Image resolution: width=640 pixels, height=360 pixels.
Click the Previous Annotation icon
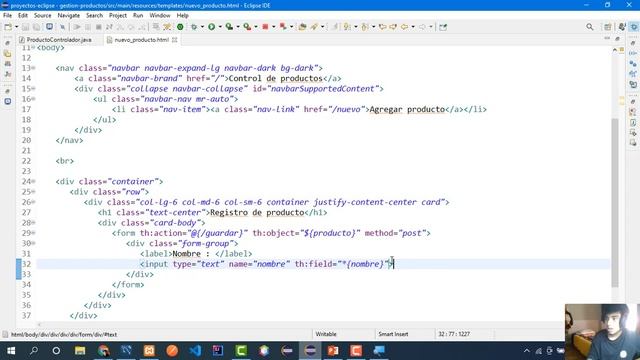(x=364, y=27)
